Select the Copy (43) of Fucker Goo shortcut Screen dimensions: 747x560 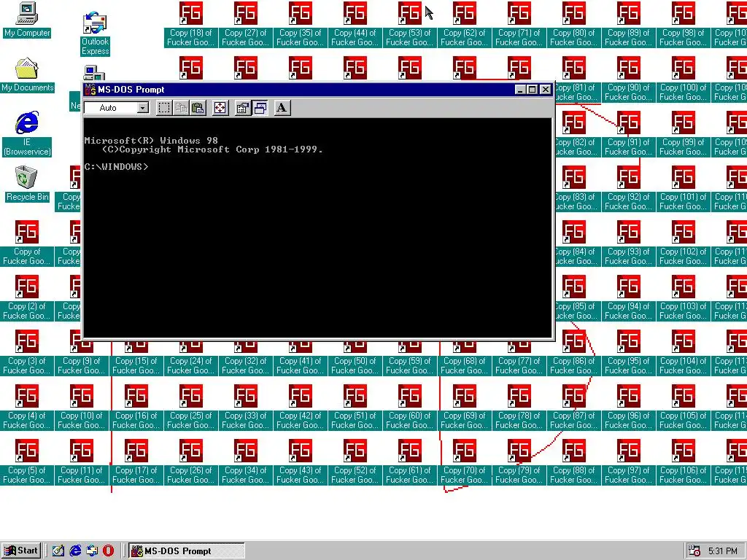point(300,462)
